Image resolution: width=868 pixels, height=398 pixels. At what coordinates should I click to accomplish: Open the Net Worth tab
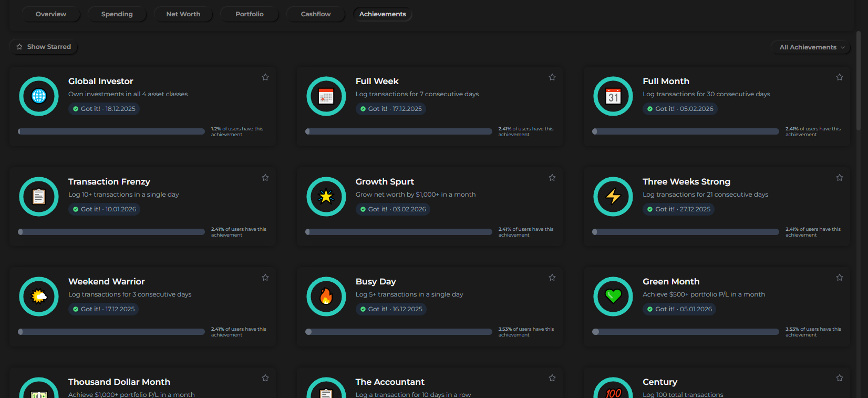point(183,14)
